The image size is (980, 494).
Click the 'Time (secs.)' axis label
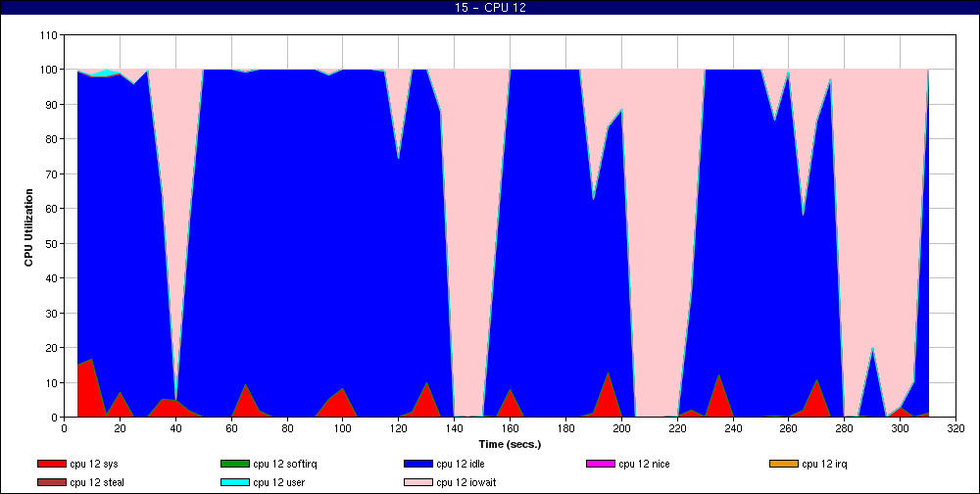point(510,445)
